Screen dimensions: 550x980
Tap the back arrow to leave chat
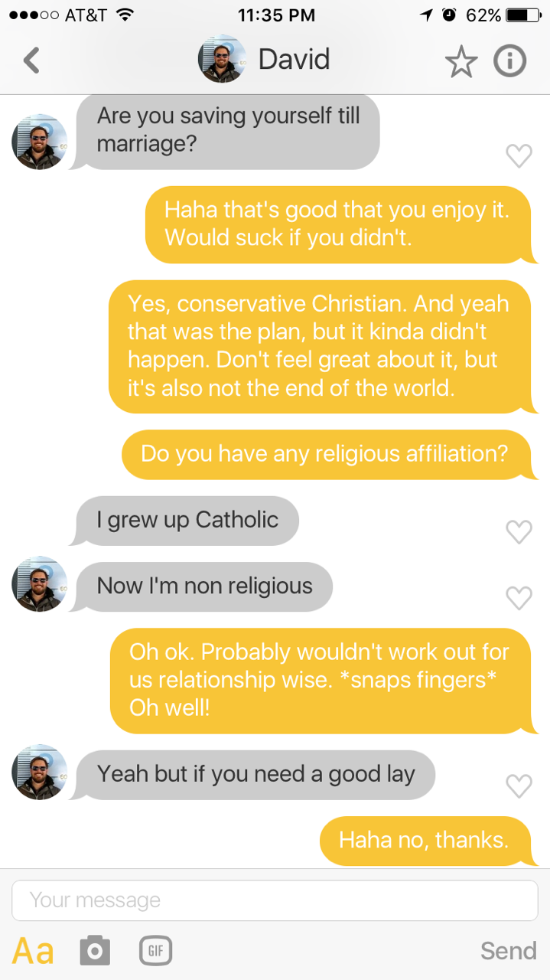[x=31, y=60]
